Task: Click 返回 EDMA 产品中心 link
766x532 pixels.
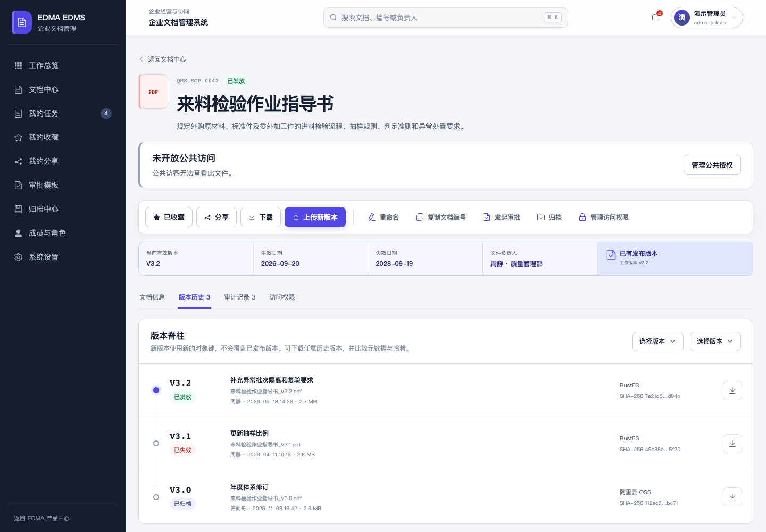Action: tap(41, 518)
